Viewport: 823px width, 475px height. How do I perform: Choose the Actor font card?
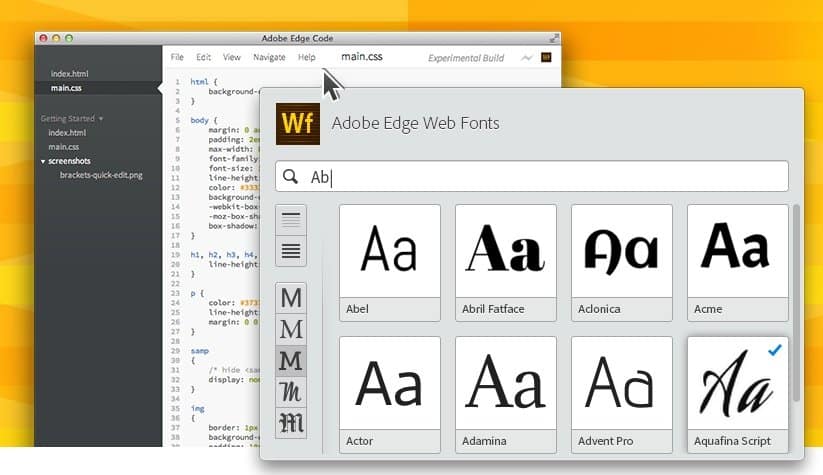tap(389, 395)
